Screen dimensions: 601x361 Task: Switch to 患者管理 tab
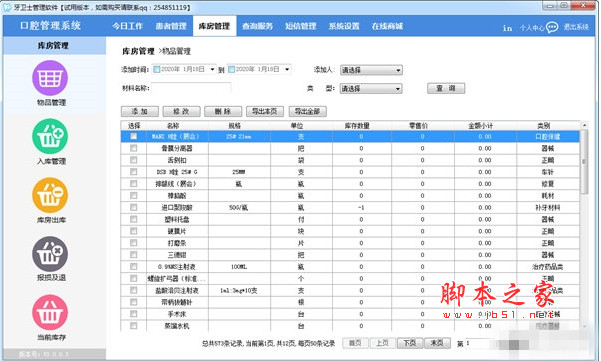pos(171,26)
